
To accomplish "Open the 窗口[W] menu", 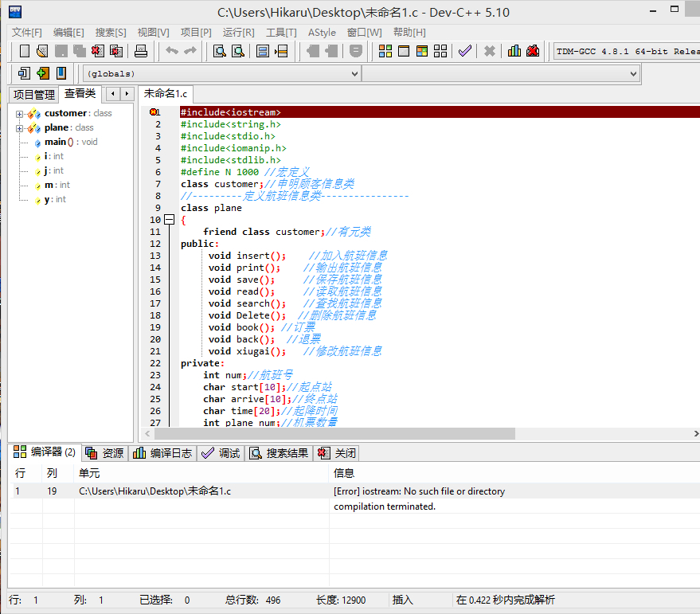I will 364,32.
